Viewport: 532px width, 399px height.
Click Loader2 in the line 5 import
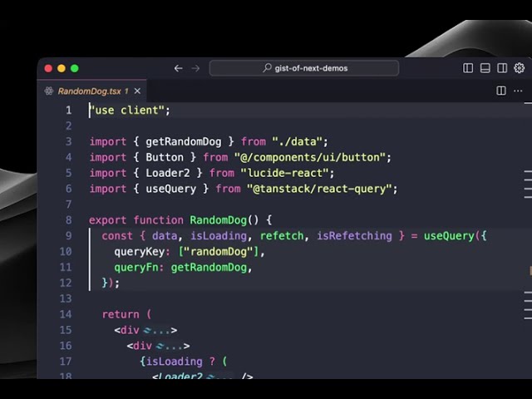click(168, 173)
